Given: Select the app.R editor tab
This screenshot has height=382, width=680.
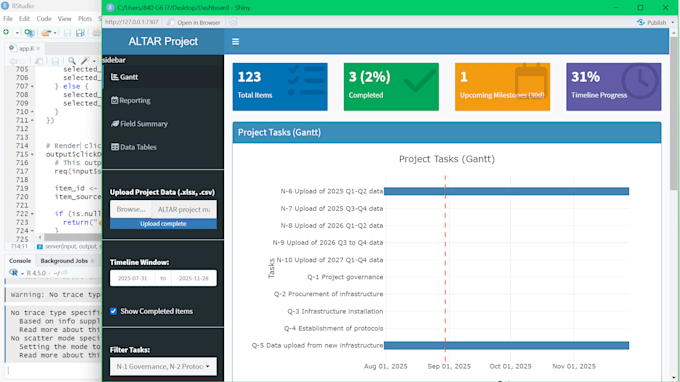Looking at the screenshot, I should [25, 49].
